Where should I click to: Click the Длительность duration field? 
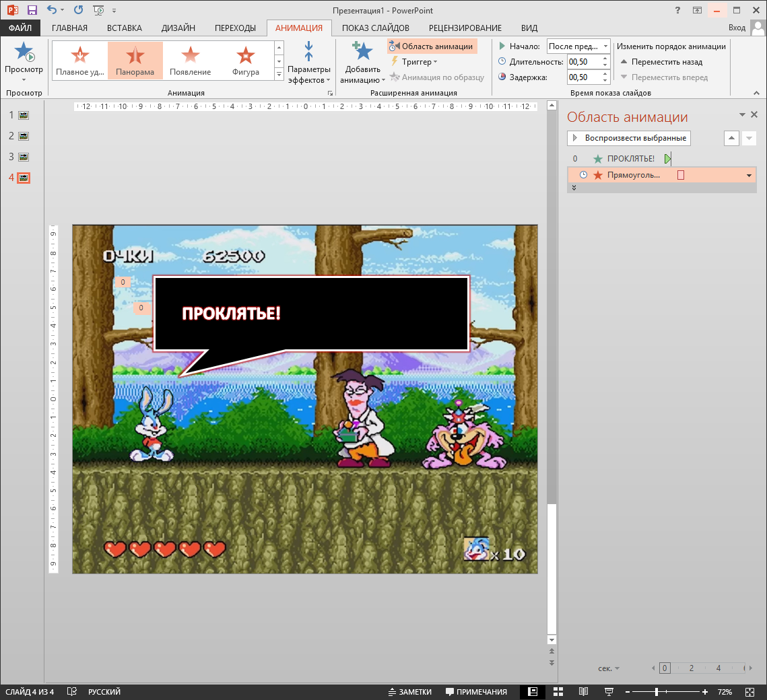[584, 62]
